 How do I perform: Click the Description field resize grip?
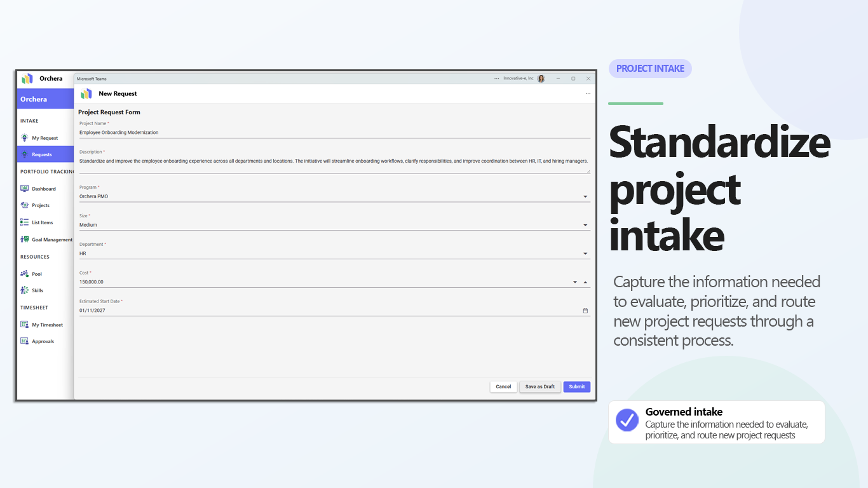[x=588, y=171]
